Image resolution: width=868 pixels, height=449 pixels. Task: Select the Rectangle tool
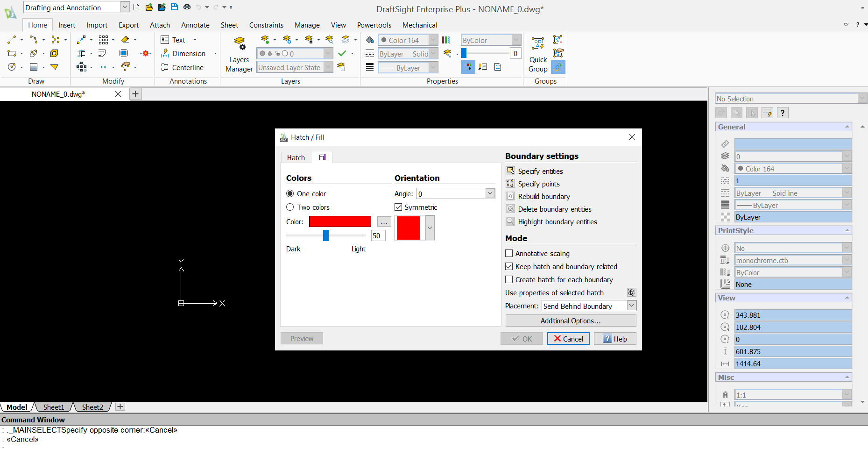click(x=11, y=53)
